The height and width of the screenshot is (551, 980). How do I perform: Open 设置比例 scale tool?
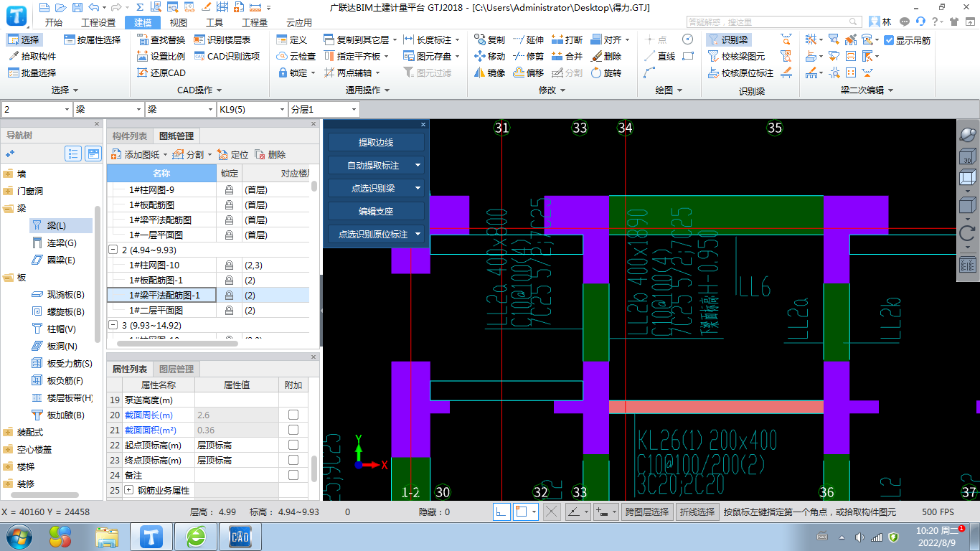pyautogui.click(x=161, y=56)
